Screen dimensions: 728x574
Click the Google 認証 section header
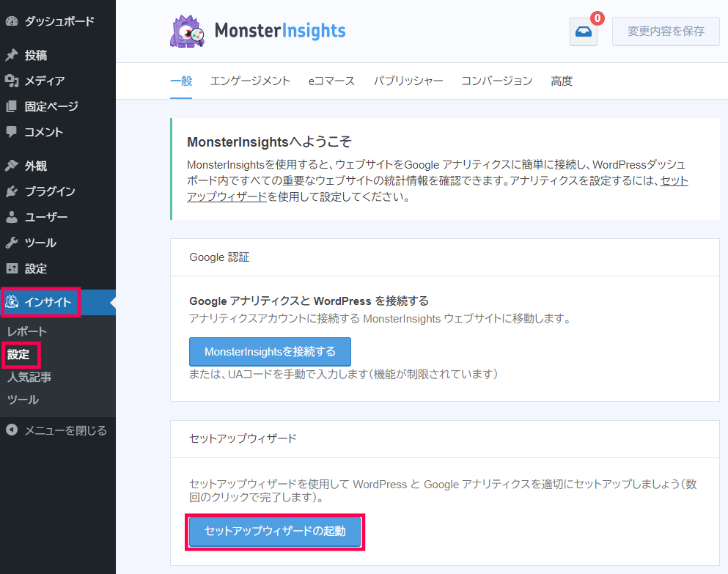pos(219,257)
